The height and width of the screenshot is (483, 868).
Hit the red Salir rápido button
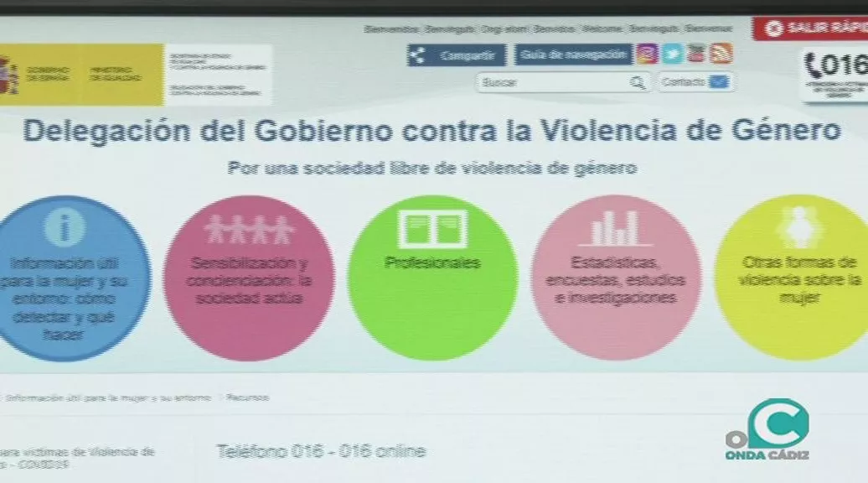(x=811, y=29)
